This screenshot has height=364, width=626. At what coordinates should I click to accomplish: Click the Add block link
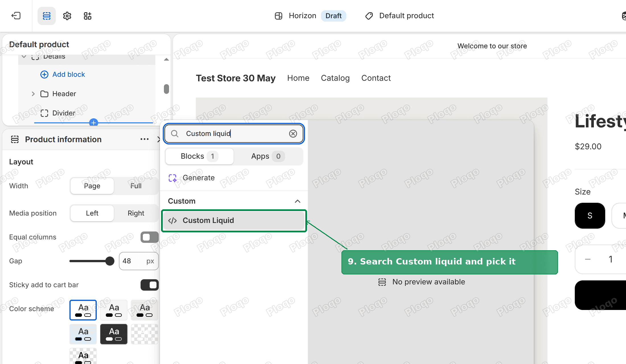[69, 75]
